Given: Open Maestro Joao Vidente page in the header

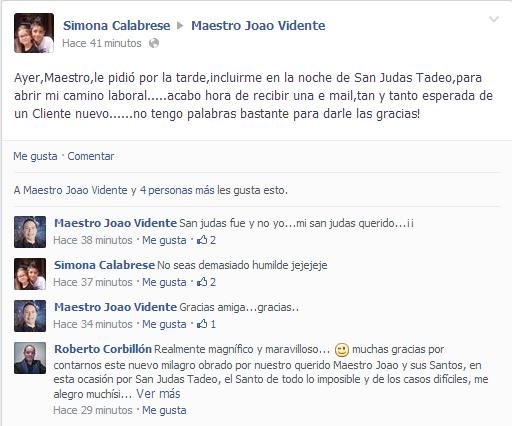Looking at the screenshot, I should [x=258, y=26].
